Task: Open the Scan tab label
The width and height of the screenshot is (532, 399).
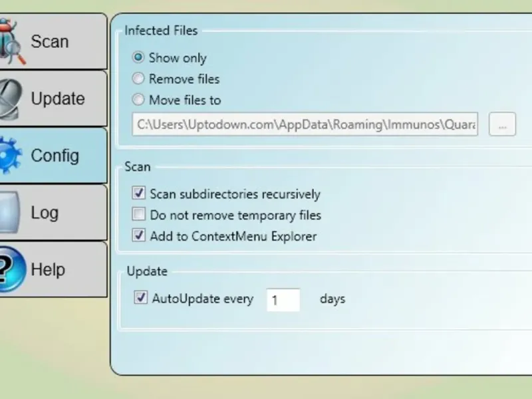Action: click(50, 41)
